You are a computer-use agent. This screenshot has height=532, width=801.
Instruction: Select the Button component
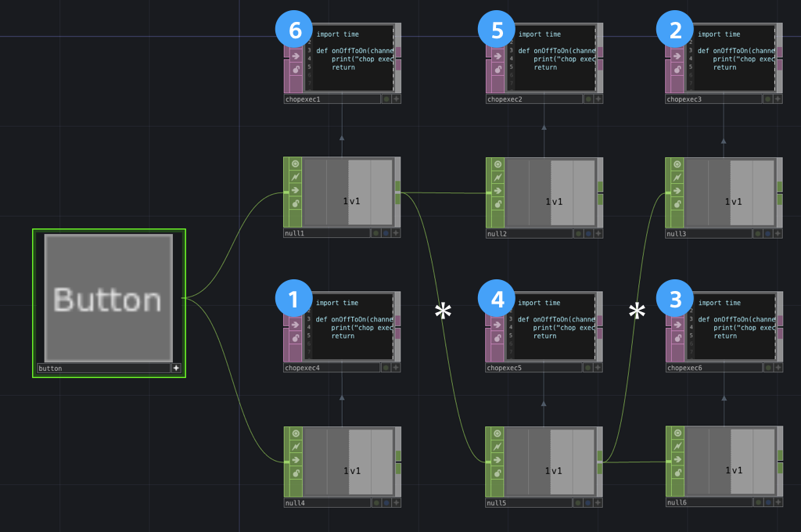[108, 301]
